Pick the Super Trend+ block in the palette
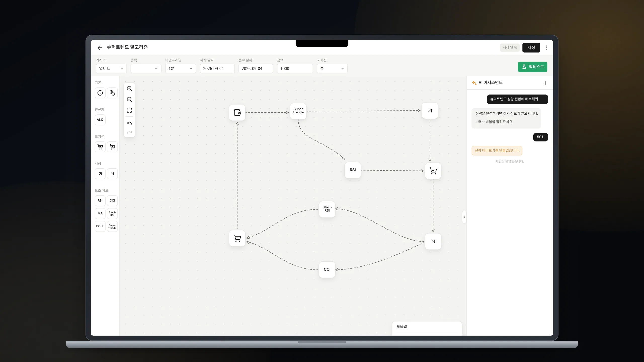644x362 pixels. pos(112,226)
